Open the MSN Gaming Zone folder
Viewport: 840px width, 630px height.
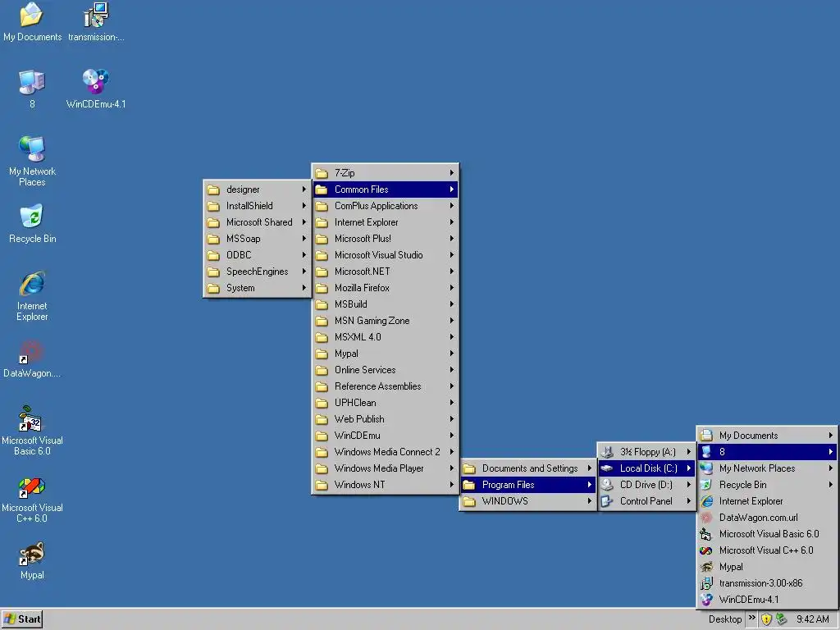pos(386,321)
